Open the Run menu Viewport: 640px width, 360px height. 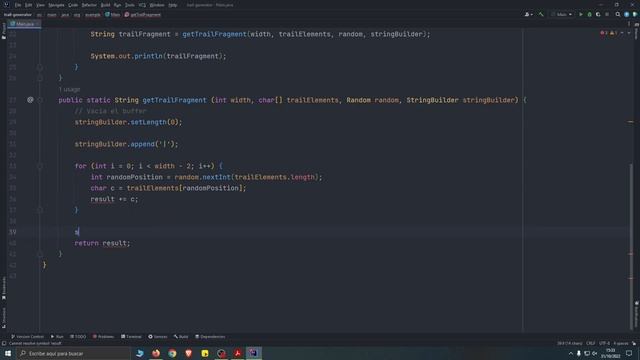click(118, 5)
